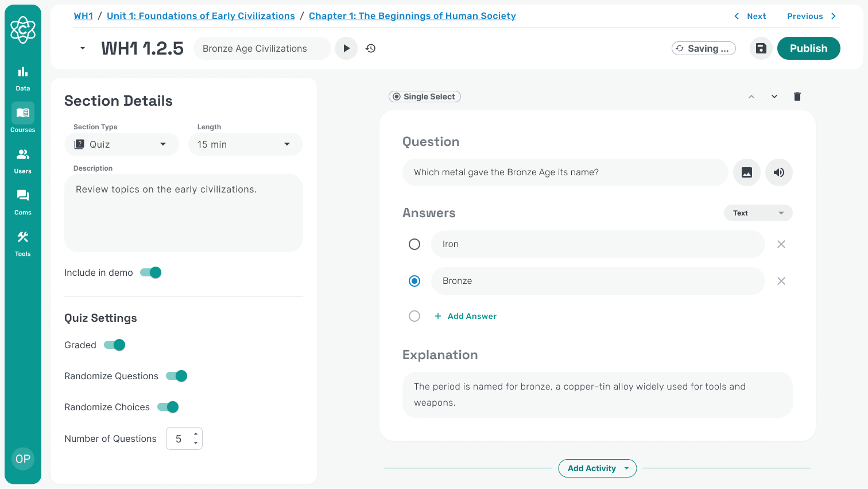
Task: Go to Data in the sidebar
Action: (23, 78)
